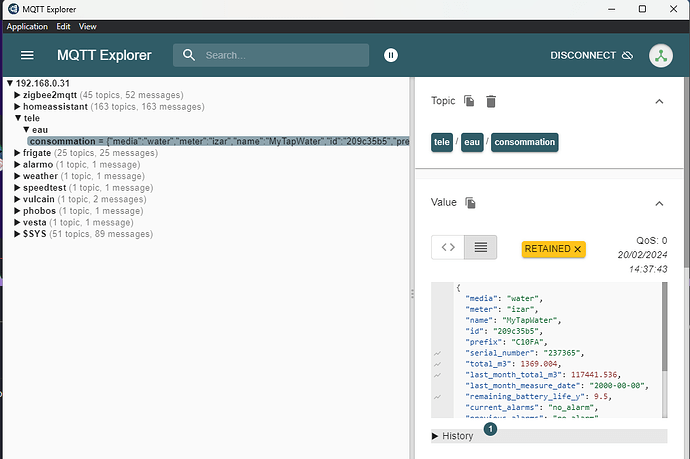Switch to raw code view toggle
The width and height of the screenshot is (690, 459).
448,247
